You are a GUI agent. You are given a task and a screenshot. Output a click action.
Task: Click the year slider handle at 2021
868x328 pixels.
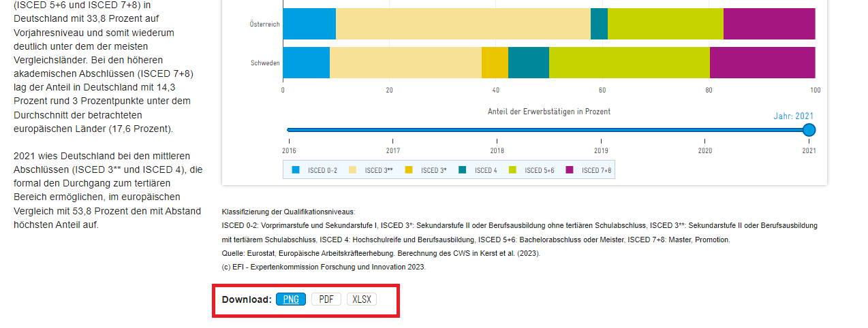809,130
